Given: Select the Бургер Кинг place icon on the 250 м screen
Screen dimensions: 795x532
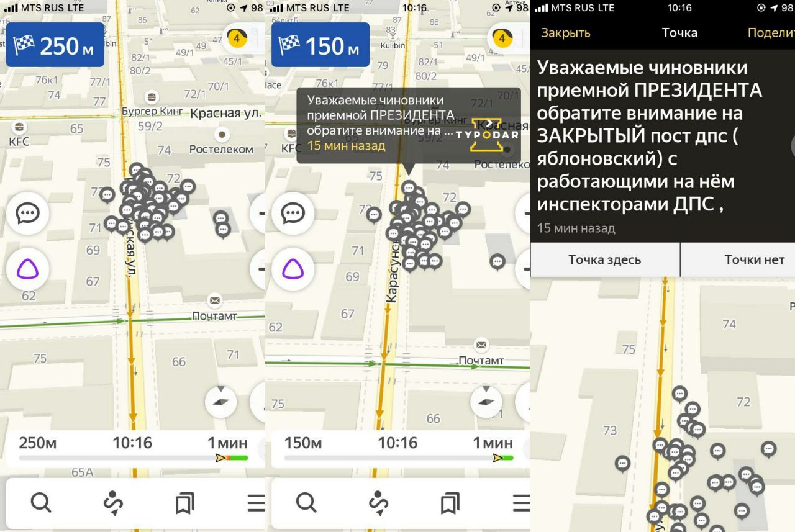Looking at the screenshot, I should 151,97.
